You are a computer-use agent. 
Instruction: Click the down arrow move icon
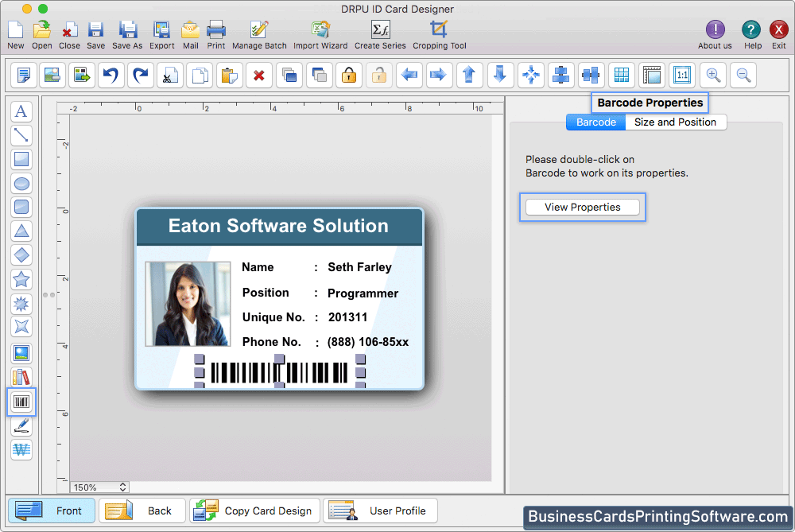pos(500,75)
